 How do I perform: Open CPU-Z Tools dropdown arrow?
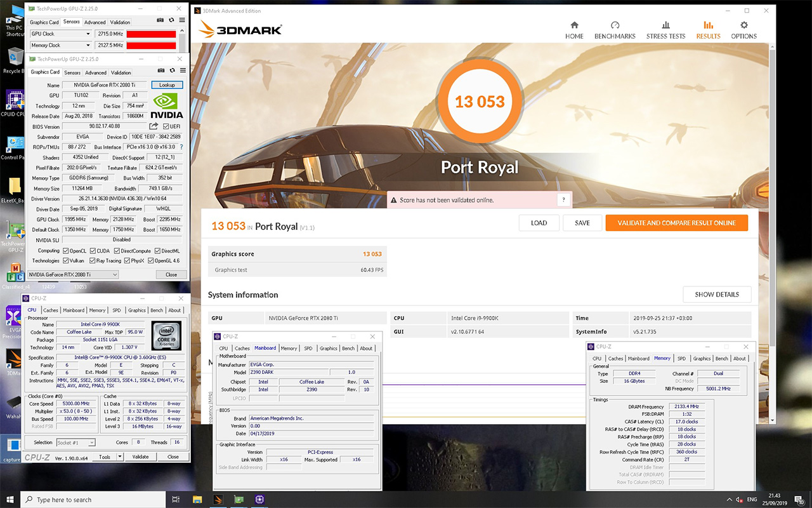[121, 457]
